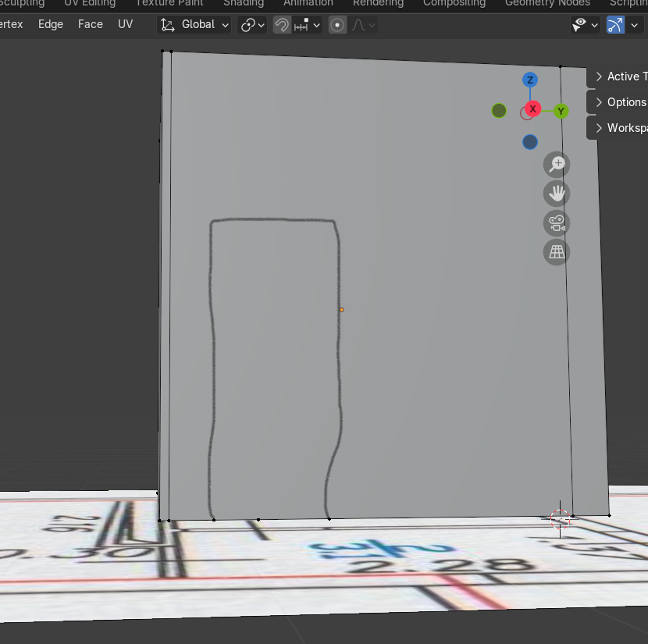Viewport: 648px width, 644px height.
Task: Open the object visibility eye dropdown
Action: point(585,25)
